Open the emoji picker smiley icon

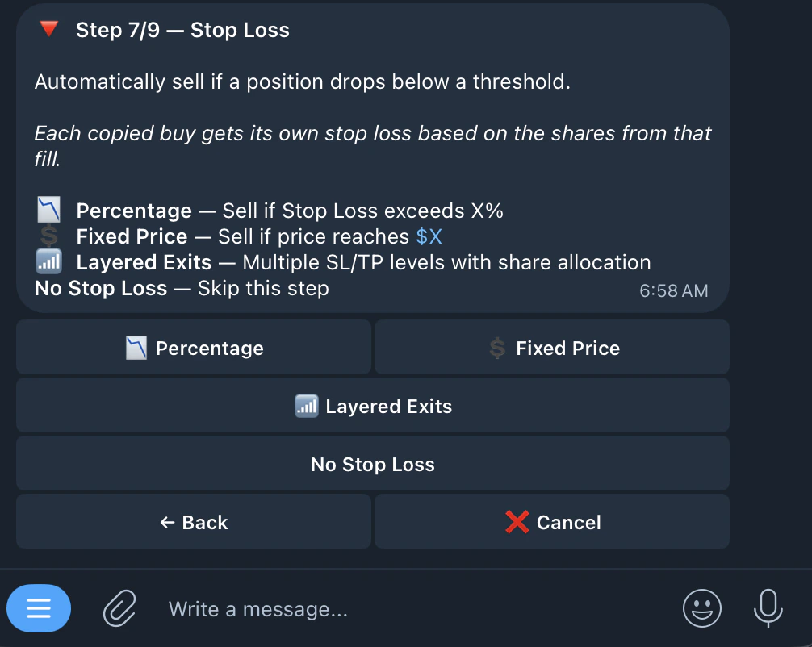[702, 608]
